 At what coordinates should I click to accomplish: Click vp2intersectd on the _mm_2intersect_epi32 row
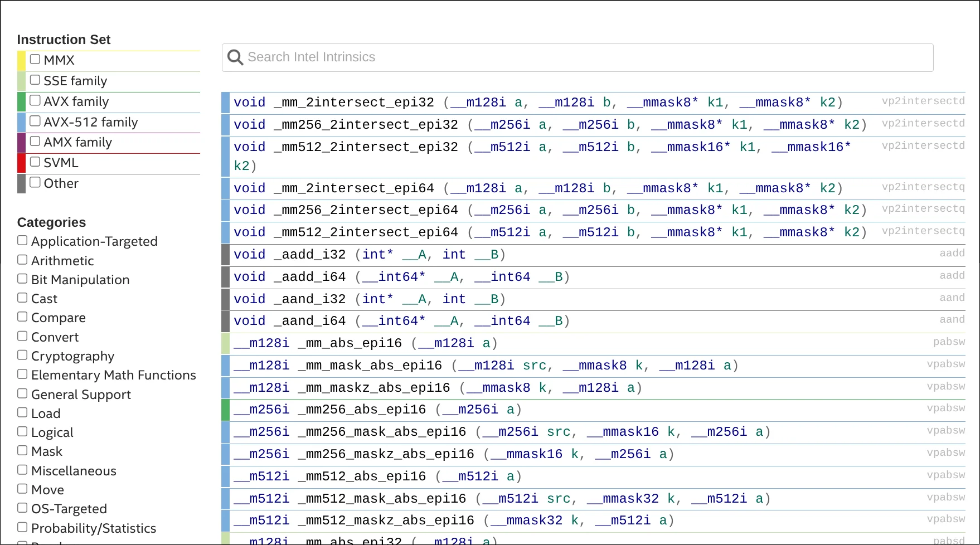tap(923, 101)
